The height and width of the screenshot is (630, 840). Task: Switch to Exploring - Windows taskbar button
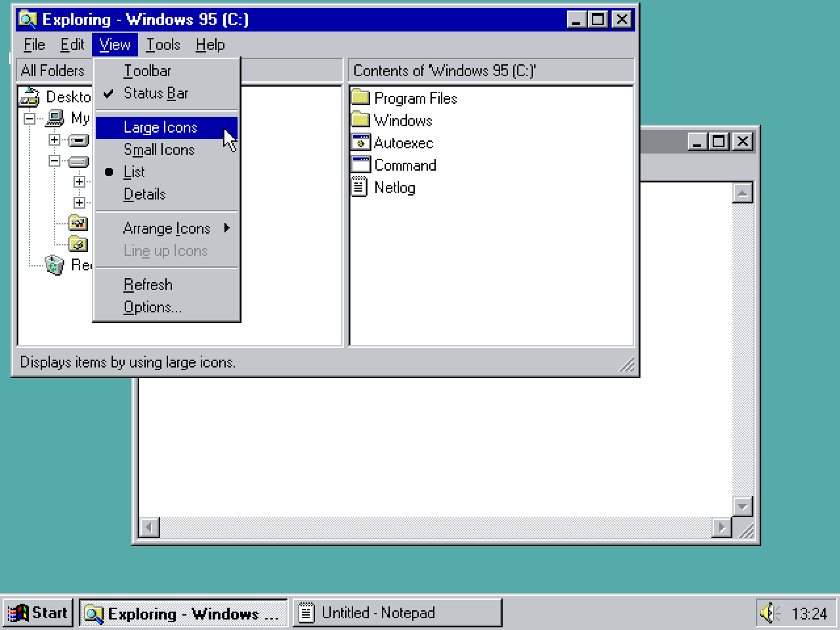point(183,613)
